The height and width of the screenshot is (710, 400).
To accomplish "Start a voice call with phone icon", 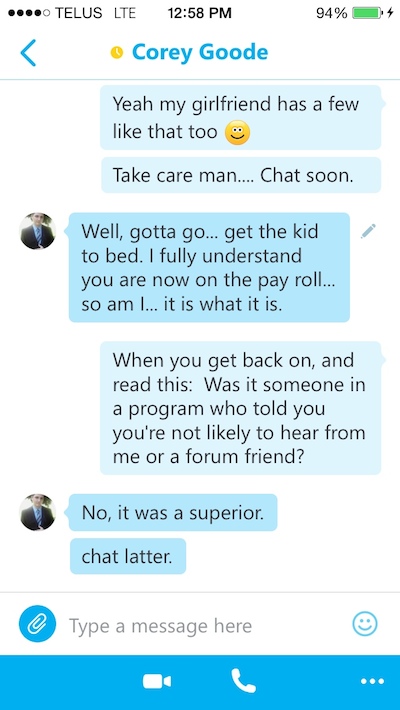I will coord(244,681).
